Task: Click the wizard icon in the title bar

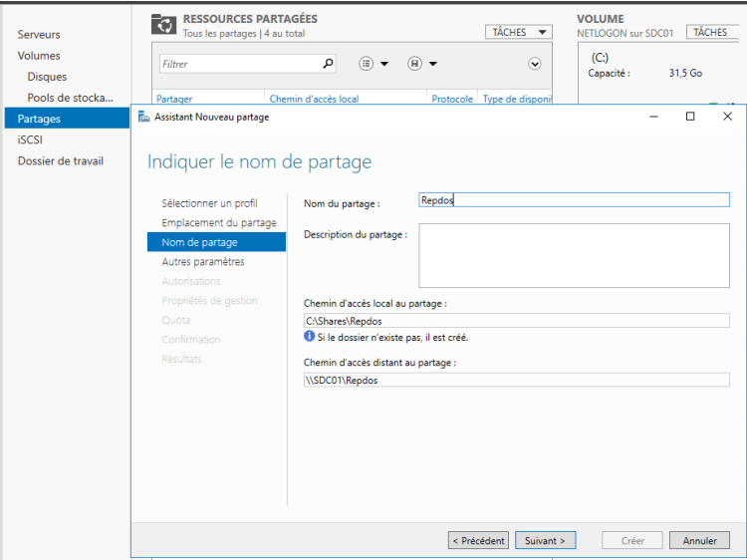Action: click(x=144, y=117)
